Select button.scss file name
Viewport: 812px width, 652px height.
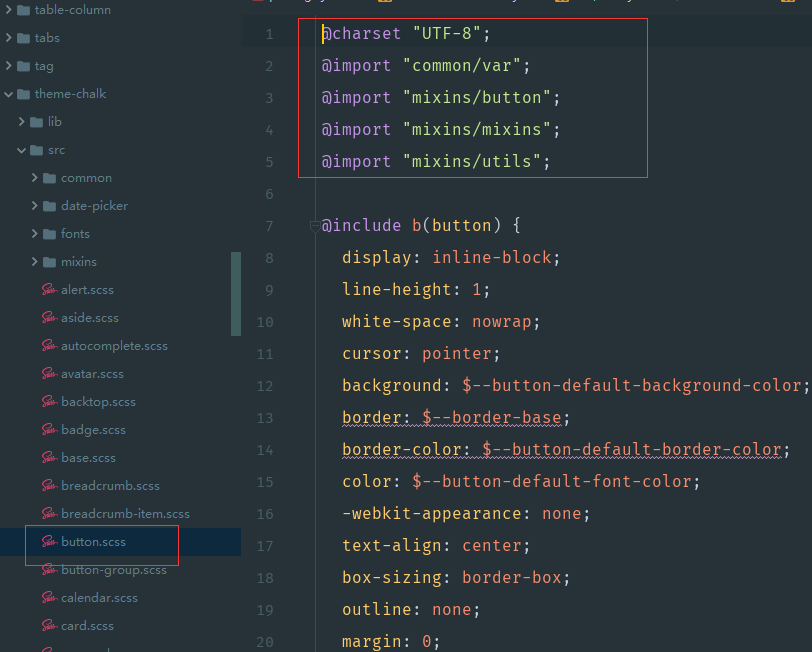click(x=93, y=541)
